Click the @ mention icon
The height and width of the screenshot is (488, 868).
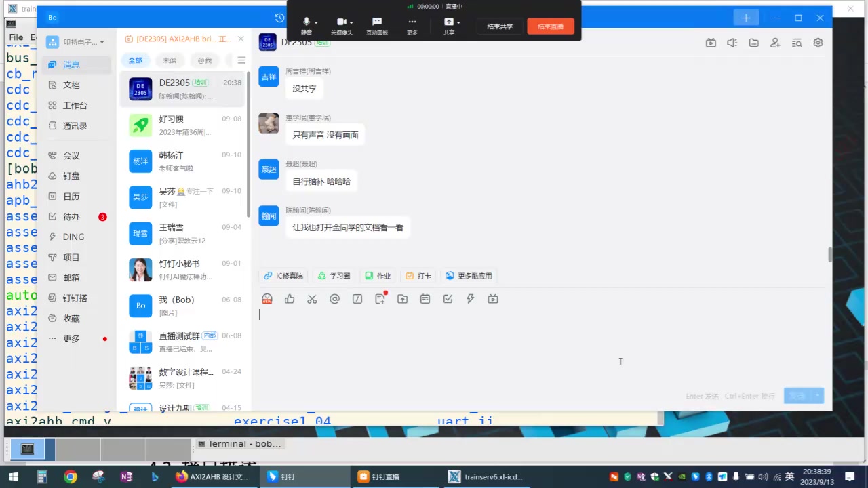point(334,299)
